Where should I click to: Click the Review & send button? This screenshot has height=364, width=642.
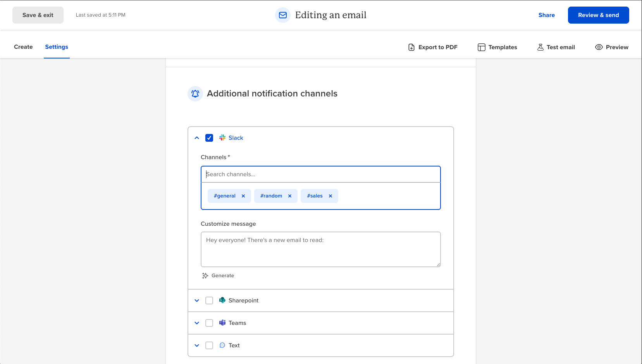tap(598, 15)
